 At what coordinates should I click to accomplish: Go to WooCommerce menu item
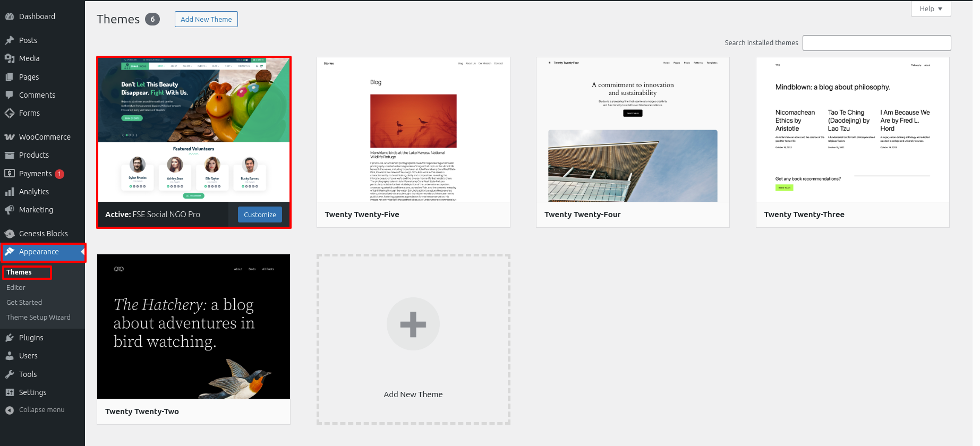tap(42, 137)
